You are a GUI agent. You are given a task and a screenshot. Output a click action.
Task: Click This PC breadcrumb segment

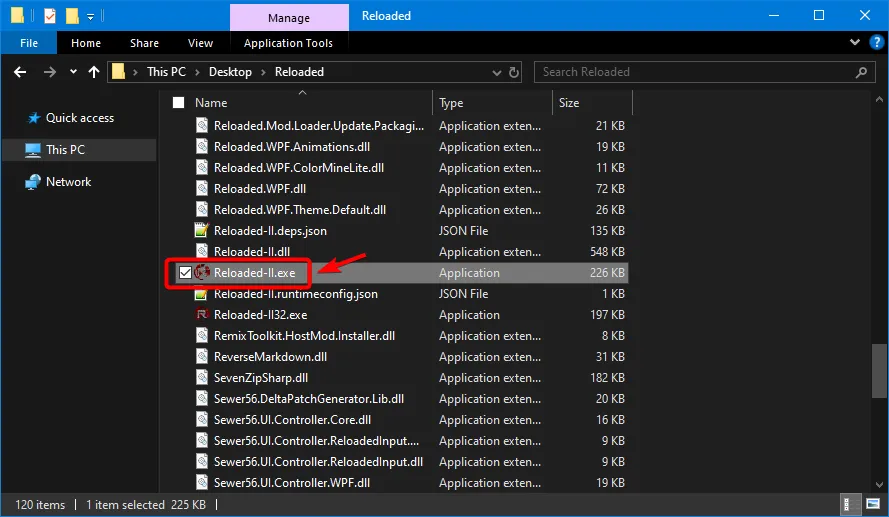coord(166,72)
